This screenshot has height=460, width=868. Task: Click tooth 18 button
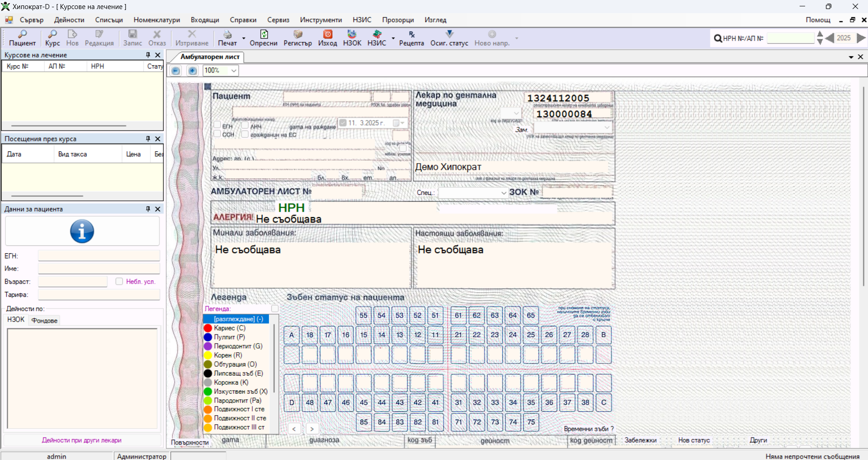pyautogui.click(x=309, y=335)
